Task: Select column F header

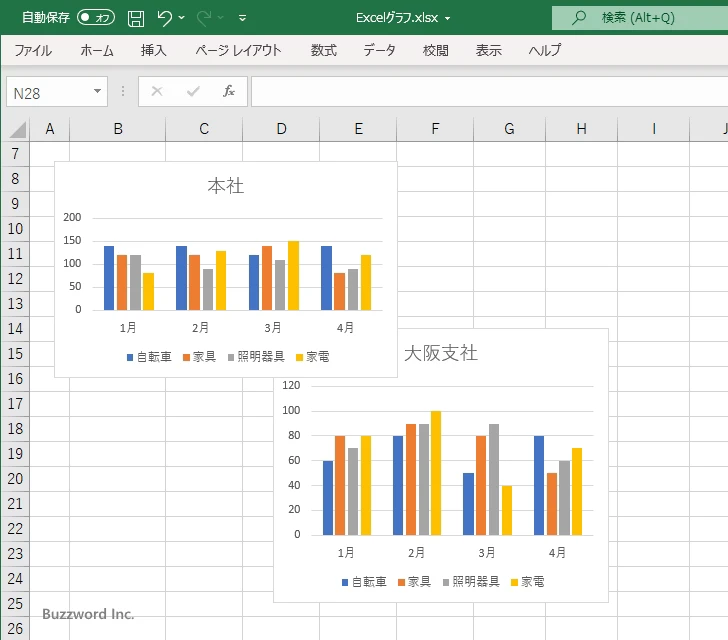Action: [x=435, y=129]
